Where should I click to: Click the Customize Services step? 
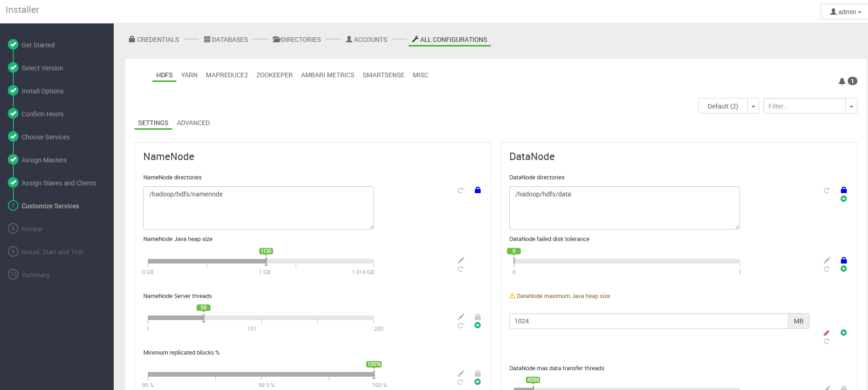pos(50,206)
